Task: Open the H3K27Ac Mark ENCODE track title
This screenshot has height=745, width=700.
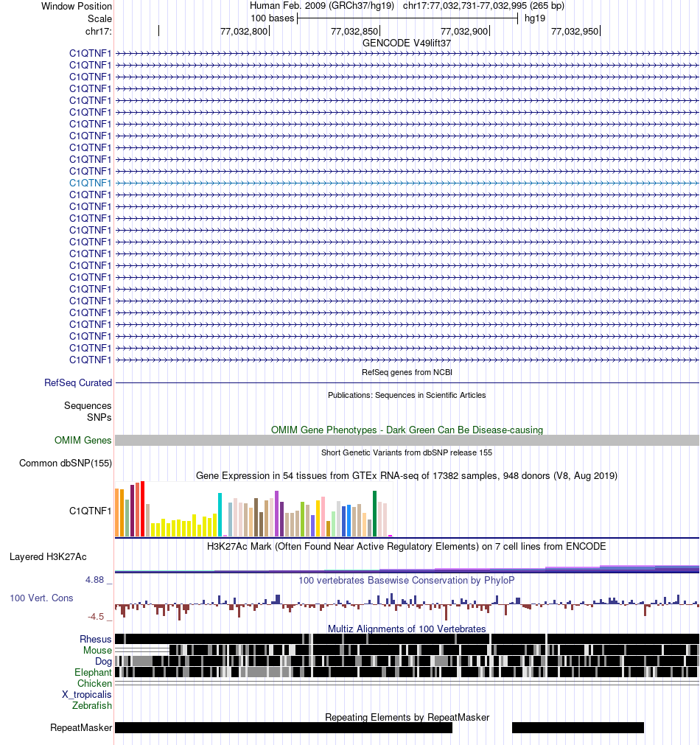Action: 407,546
